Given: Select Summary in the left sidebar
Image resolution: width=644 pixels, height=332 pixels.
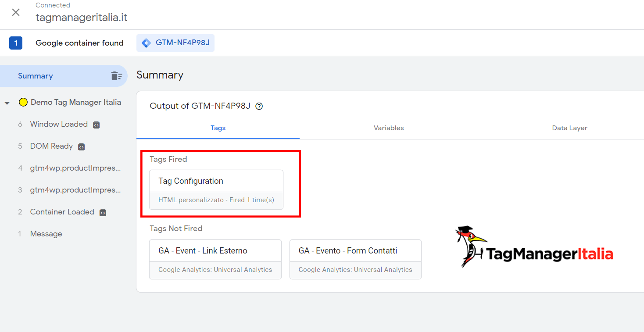Looking at the screenshot, I should click(64, 76).
